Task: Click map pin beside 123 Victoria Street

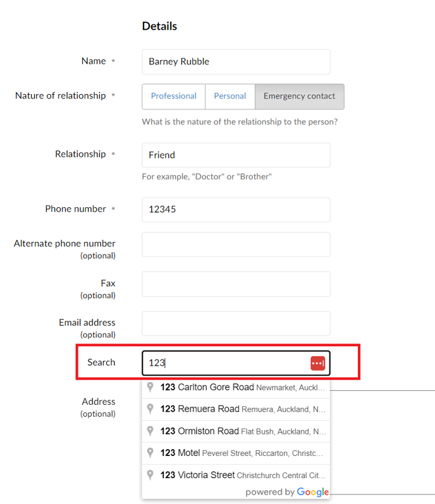Action: click(x=150, y=475)
